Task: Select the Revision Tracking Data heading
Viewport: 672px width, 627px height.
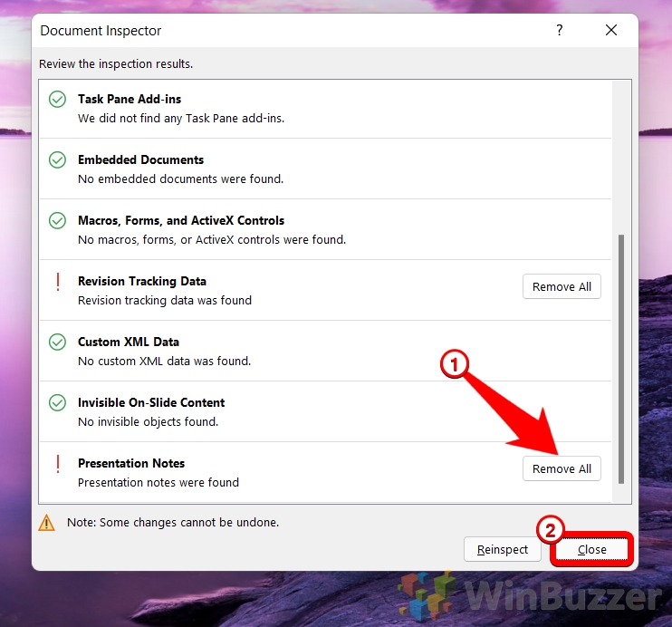Action: [x=142, y=282]
